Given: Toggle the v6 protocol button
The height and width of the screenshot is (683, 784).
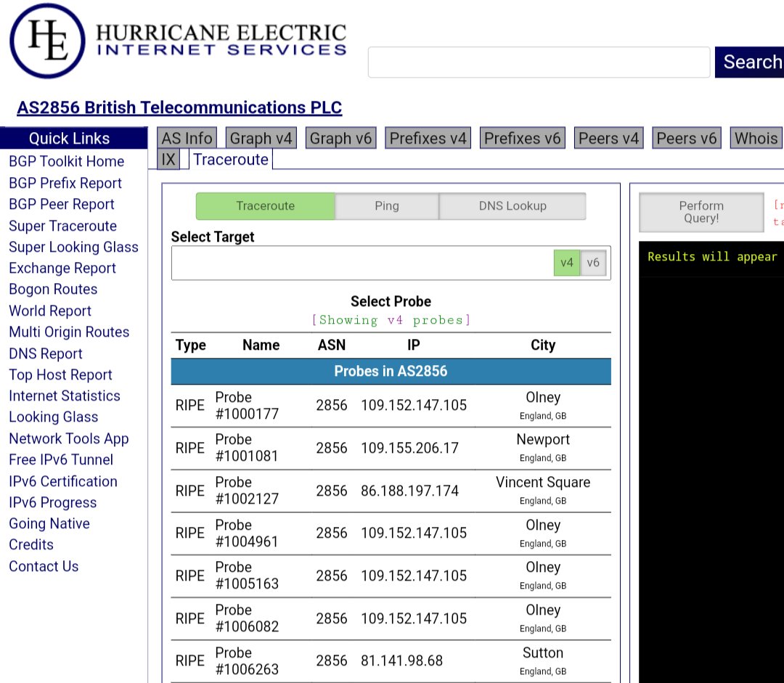Looking at the screenshot, I should click(593, 263).
